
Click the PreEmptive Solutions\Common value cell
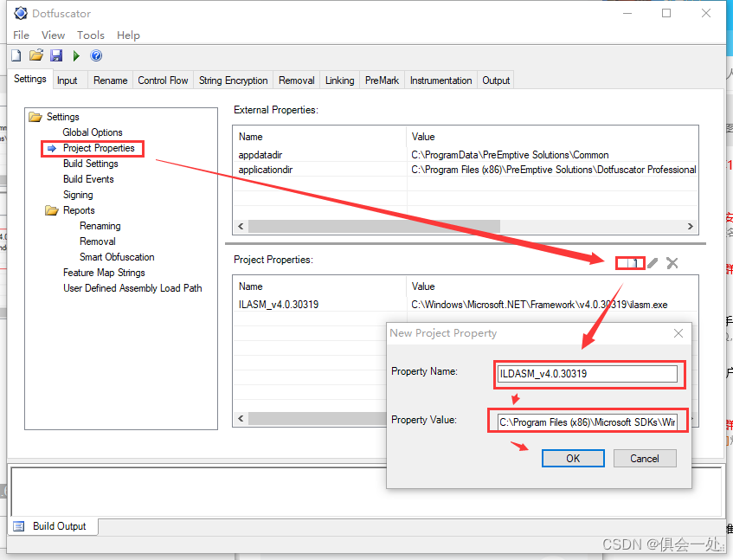pos(510,155)
